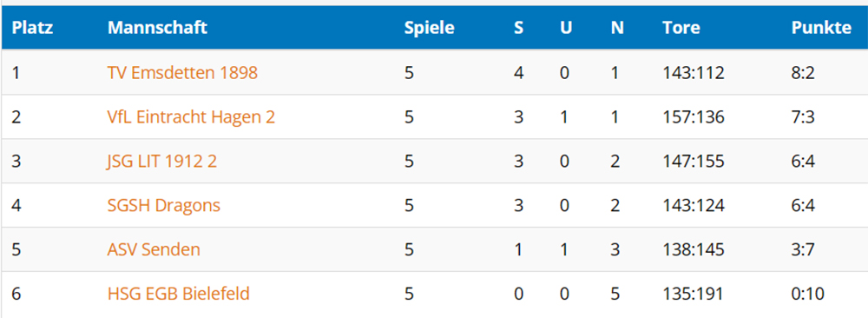Select the 8:2 points cell

coord(803,73)
